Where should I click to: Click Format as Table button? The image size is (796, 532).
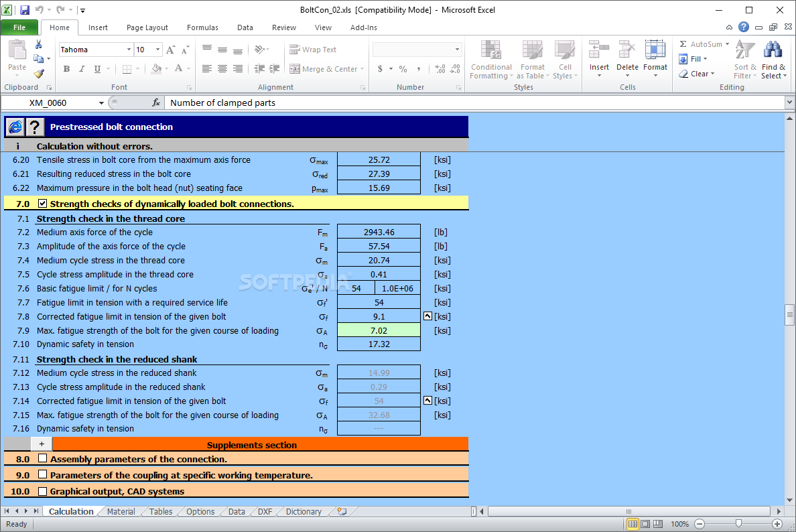tap(533, 60)
